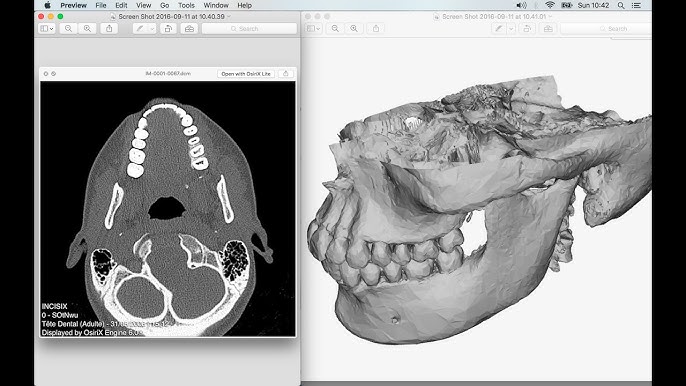Show the Markup Toolbar toolbox icon
686x386 pixels.
click(189, 28)
